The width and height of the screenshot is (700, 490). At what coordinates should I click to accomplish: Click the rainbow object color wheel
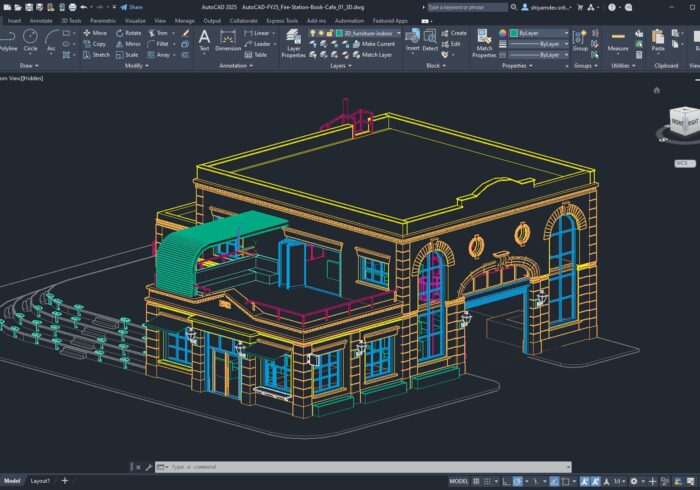503,33
